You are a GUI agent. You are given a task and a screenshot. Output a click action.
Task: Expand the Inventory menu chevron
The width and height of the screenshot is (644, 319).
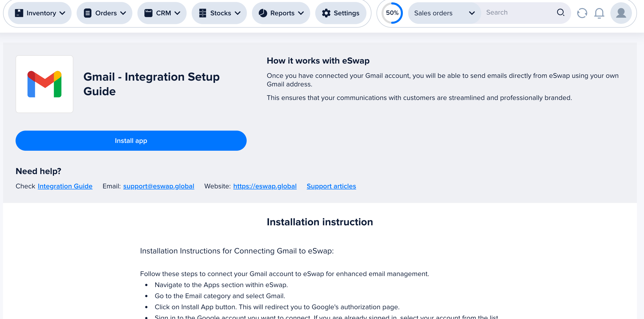click(62, 13)
